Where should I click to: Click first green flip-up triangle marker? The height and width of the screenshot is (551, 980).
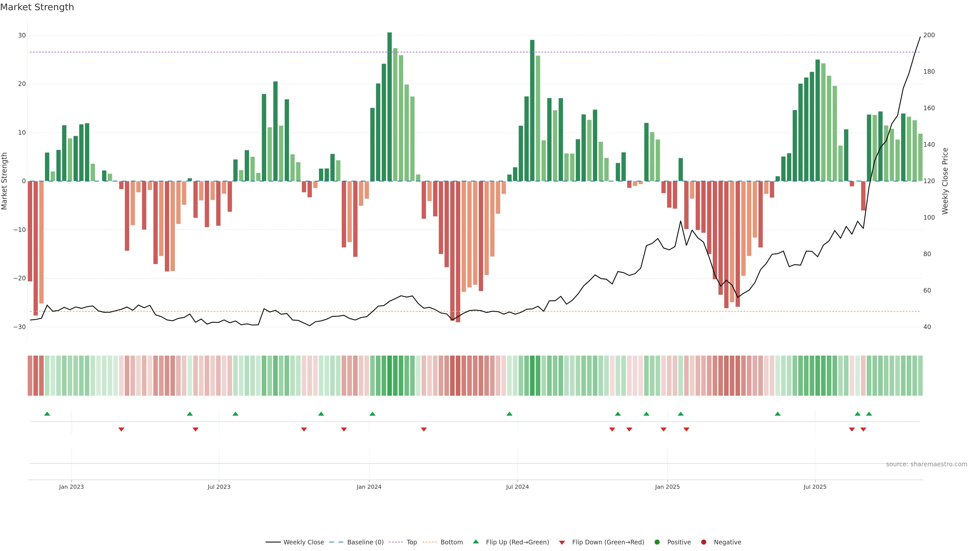point(47,414)
